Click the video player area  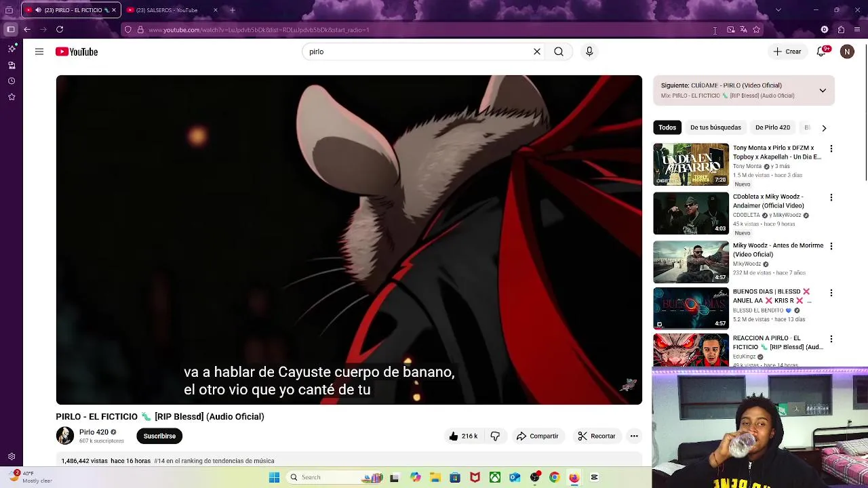click(x=349, y=240)
